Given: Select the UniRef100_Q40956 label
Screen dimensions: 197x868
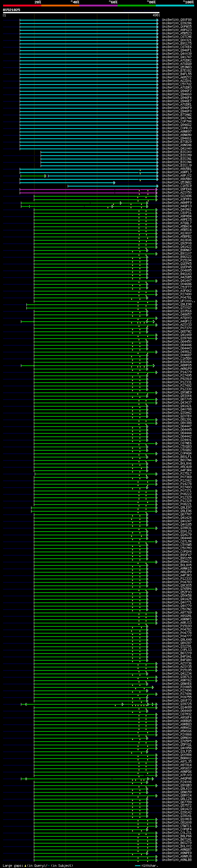Looking at the screenshot, I should (x=176, y=748).
